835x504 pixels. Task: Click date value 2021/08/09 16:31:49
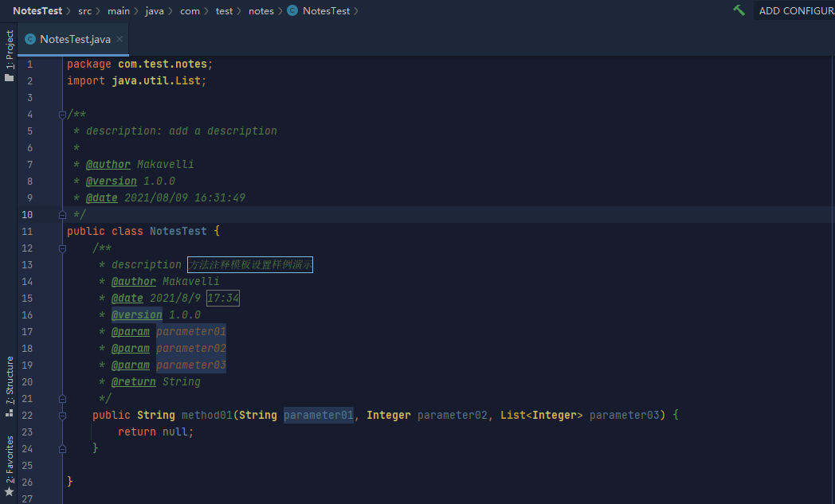(x=185, y=198)
